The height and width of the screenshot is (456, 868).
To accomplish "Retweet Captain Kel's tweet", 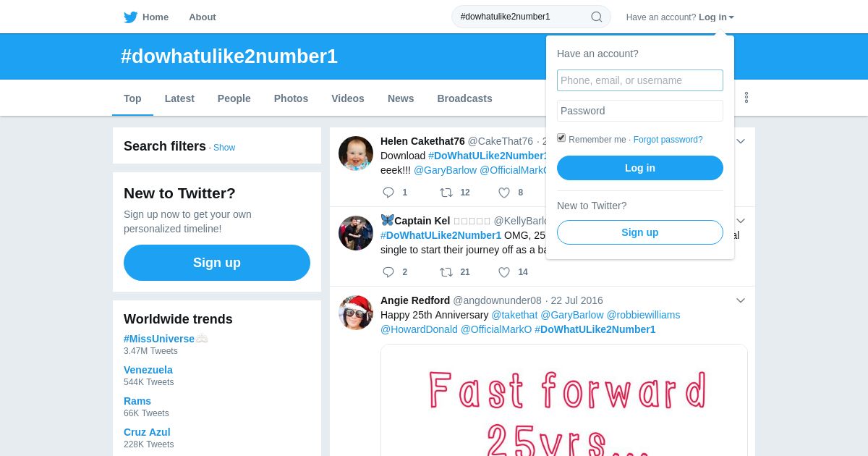I will point(446,272).
